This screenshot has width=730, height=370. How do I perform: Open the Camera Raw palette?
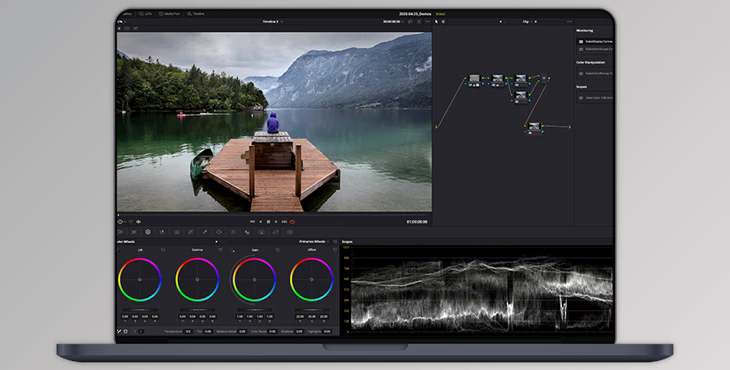point(120,232)
